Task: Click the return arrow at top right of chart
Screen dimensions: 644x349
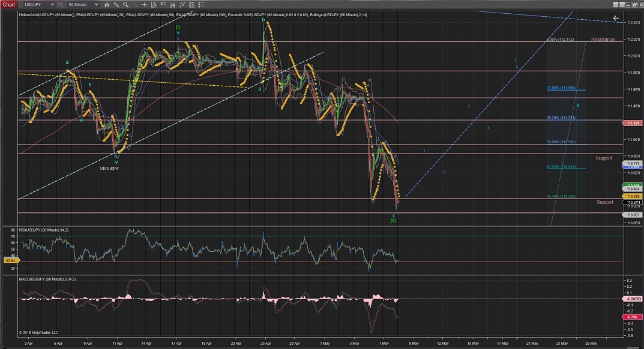Action: click(x=616, y=18)
